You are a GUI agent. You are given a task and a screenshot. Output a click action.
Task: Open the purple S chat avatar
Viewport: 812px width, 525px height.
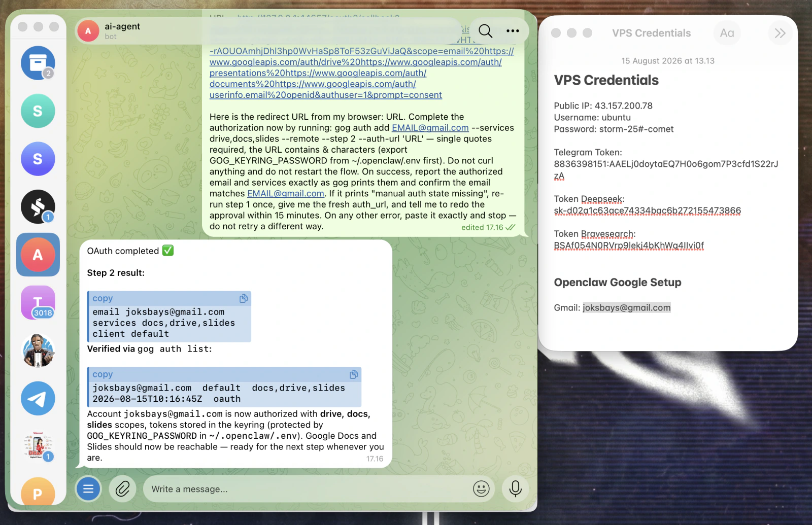click(x=38, y=159)
